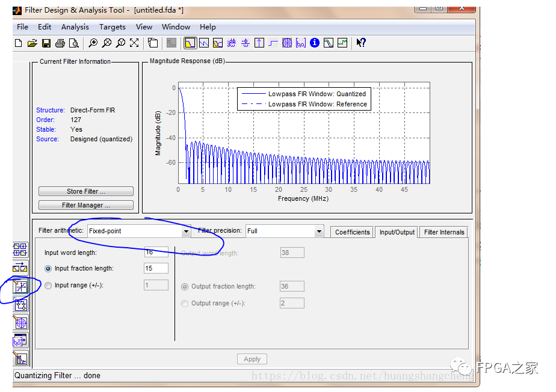This screenshot has height=392, width=556.
Task: Select the Input fraction length radio button
Action: [x=48, y=269]
